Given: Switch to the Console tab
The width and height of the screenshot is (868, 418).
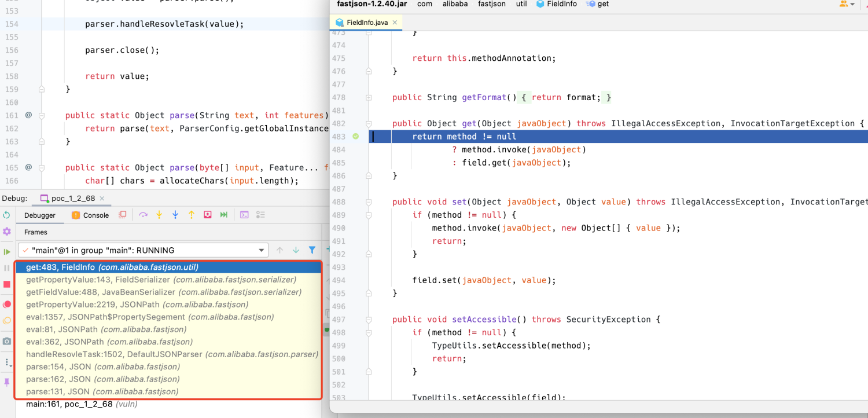Looking at the screenshot, I should coord(90,215).
